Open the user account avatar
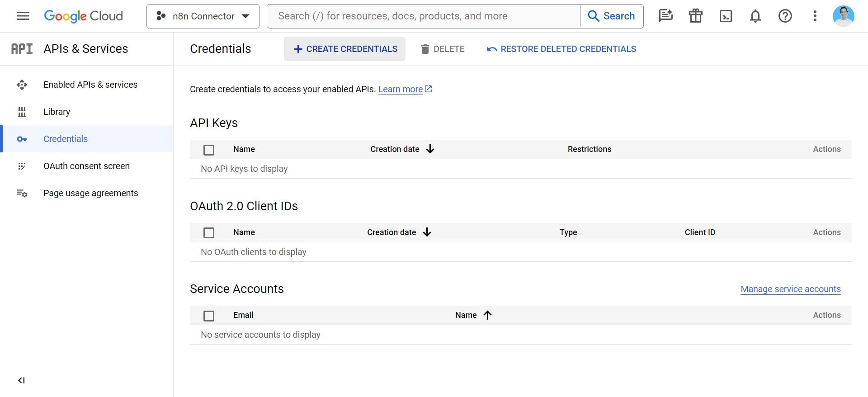This screenshot has width=868, height=397. pyautogui.click(x=843, y=16)
